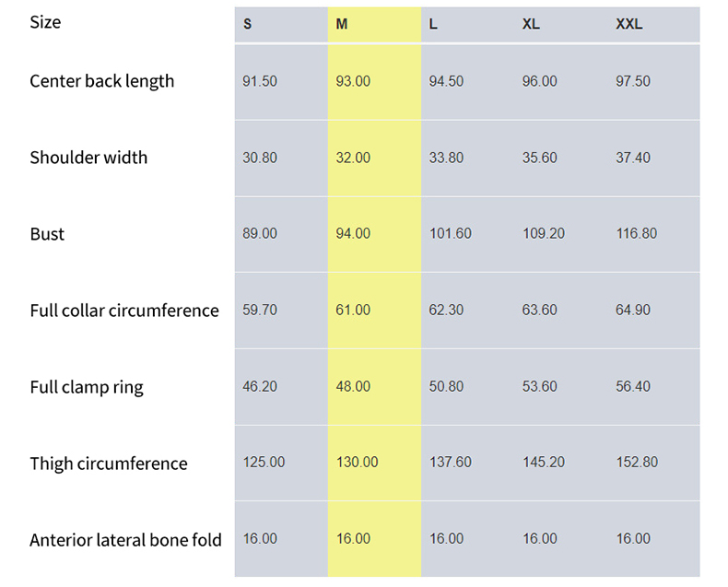The width and height of the screenshot is (728, 587).
Task: Select the Bust row label
Action: coord(47,234)
